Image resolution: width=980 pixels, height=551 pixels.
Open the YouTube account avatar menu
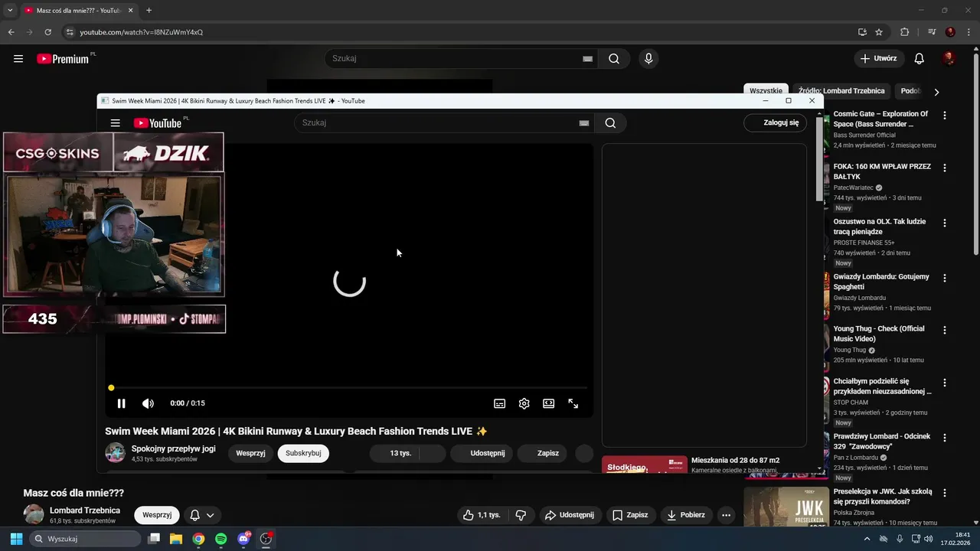point(949,59)
